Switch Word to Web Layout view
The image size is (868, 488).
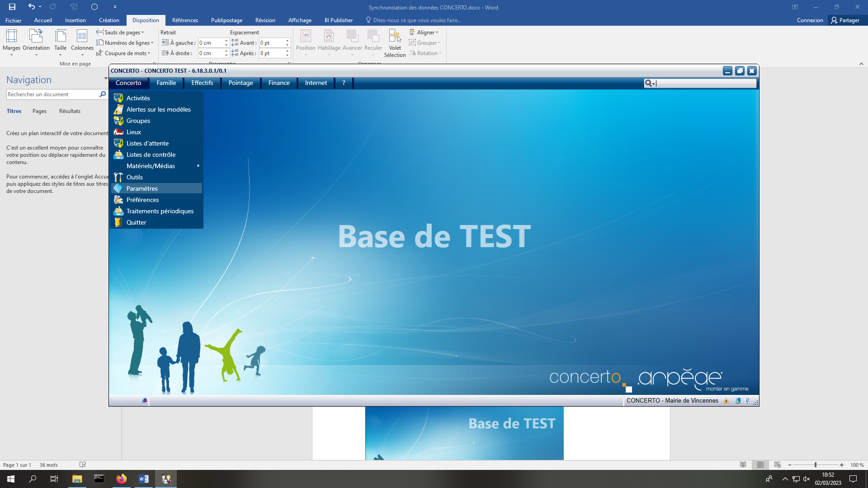pyautogui.click(x=778, y=465)
